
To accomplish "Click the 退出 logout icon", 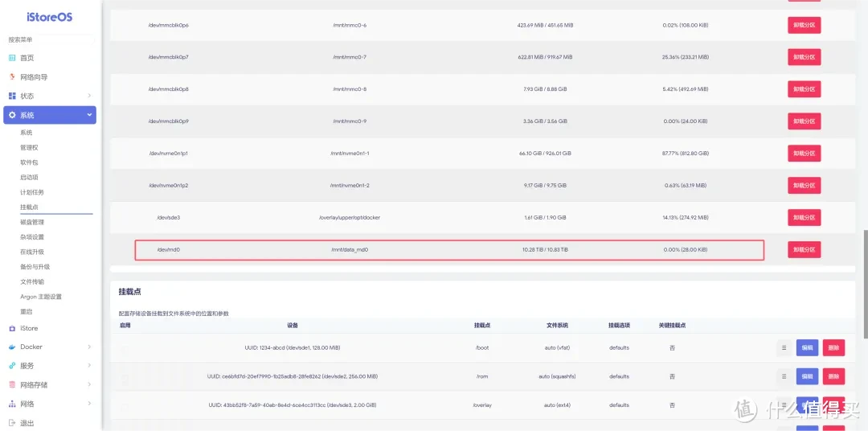I will [12, 423].
